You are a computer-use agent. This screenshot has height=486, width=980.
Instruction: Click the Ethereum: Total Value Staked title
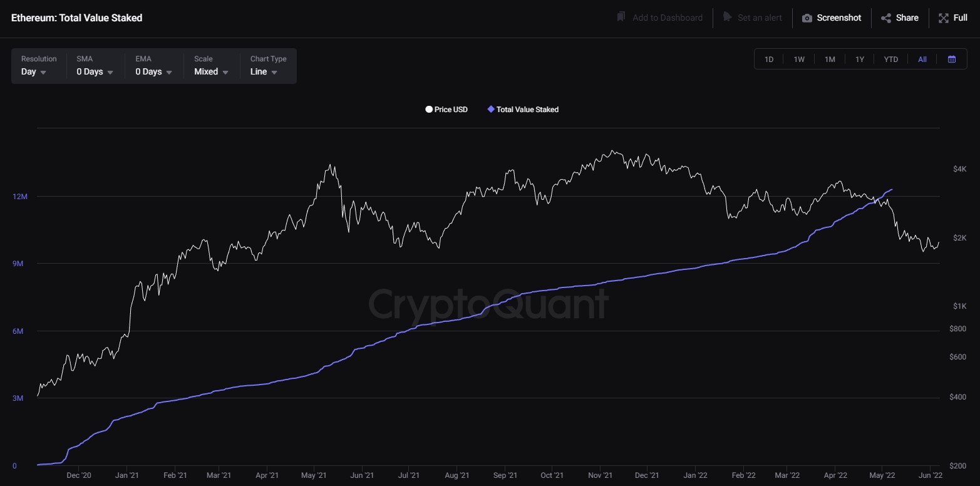tap(76, 18)
